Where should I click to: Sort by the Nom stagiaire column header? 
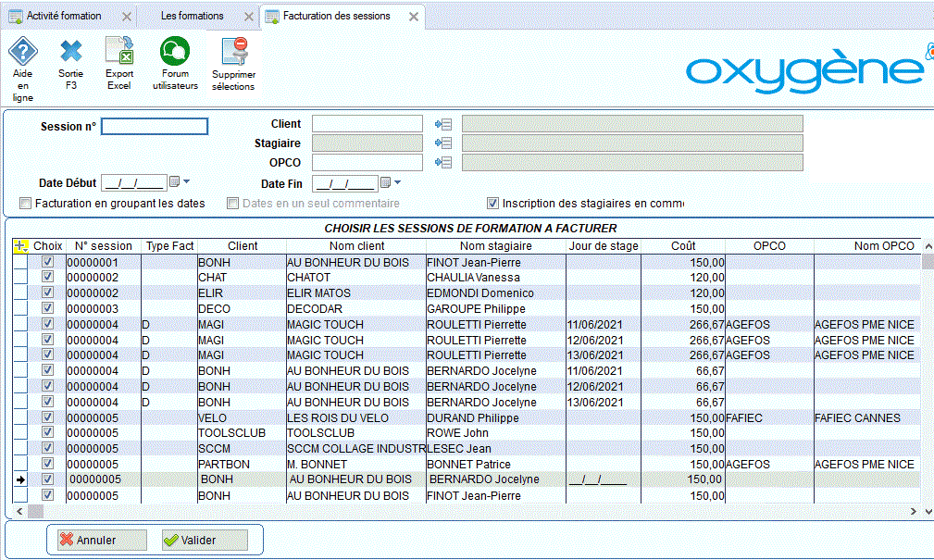495,246
